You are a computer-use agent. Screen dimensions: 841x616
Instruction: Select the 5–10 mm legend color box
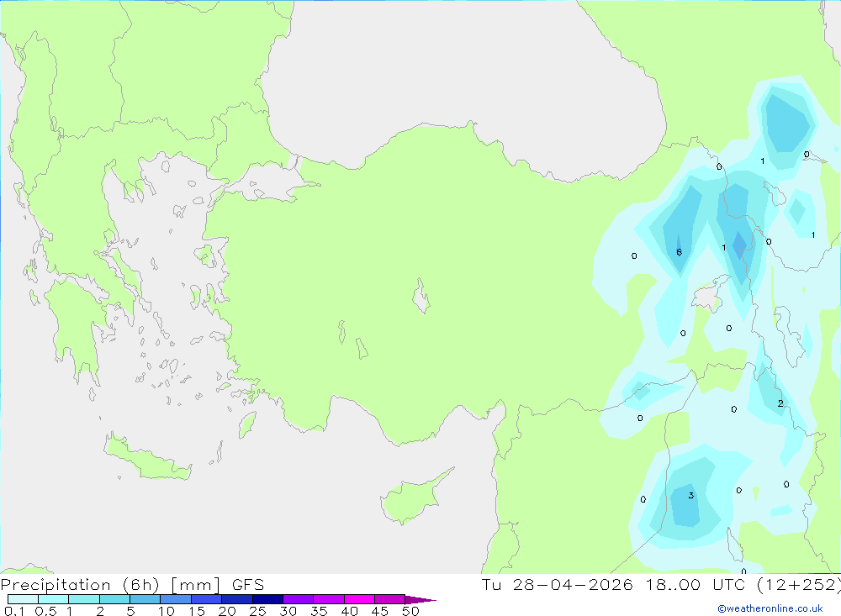pyautogui.click(x=145, y=599)
